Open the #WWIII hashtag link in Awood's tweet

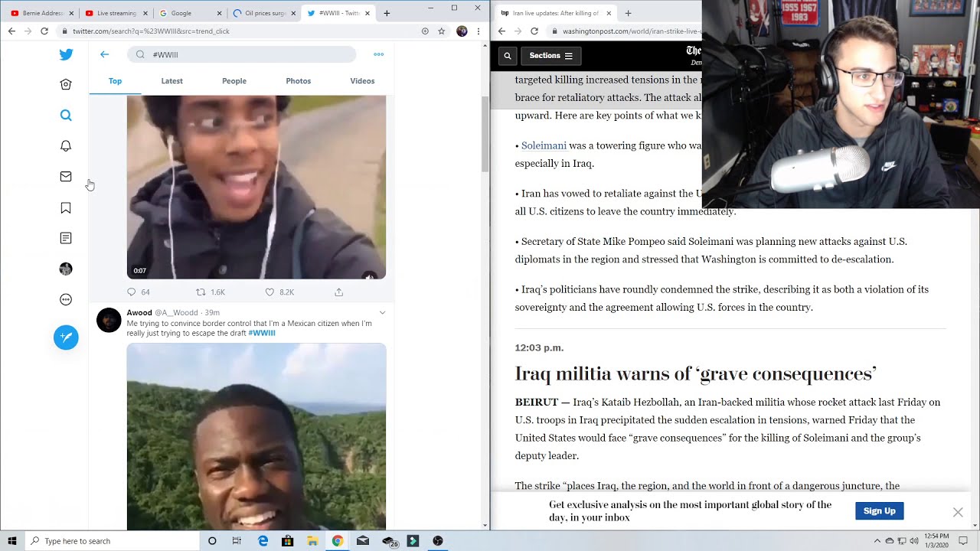coord(261,333)
